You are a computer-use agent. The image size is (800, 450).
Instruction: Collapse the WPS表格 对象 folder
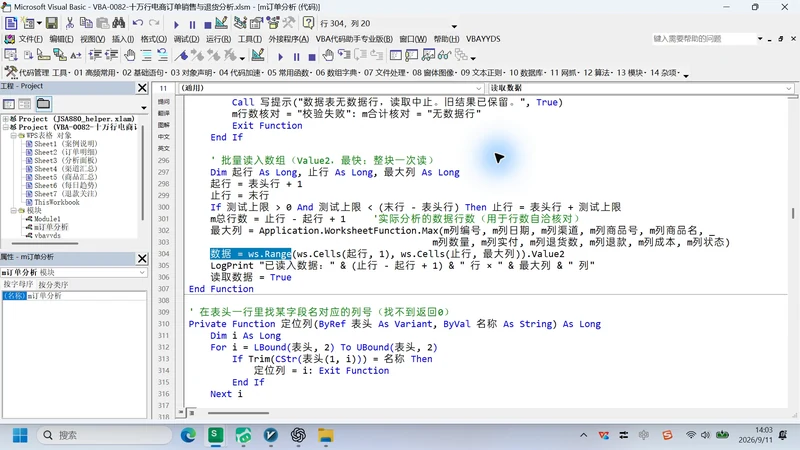[14, 136]
